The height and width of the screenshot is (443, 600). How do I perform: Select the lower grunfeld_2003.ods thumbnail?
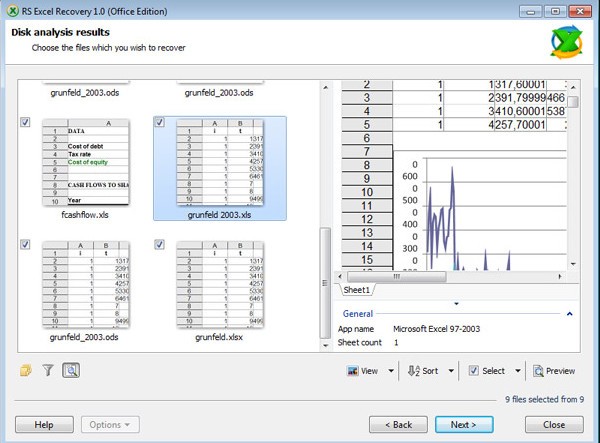pos(86,284)
